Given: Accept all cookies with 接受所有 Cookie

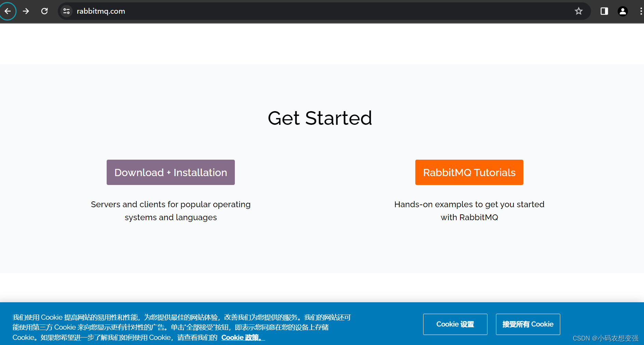Looking at the screenshot, I should 528,324.
